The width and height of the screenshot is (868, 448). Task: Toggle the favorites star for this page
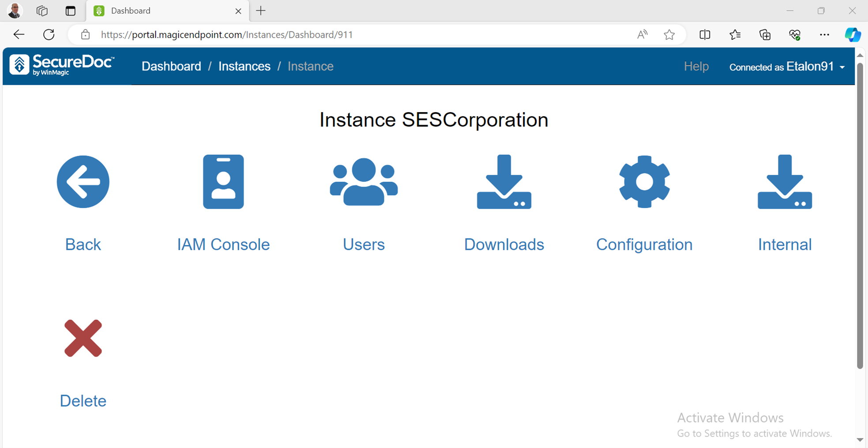point(669,34)
